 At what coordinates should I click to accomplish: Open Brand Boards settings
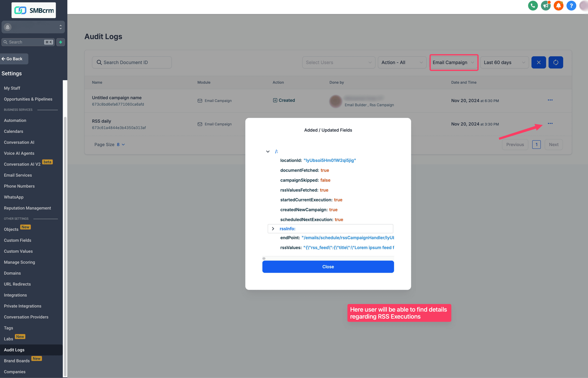pyautogui.click(x=17, y=361)
